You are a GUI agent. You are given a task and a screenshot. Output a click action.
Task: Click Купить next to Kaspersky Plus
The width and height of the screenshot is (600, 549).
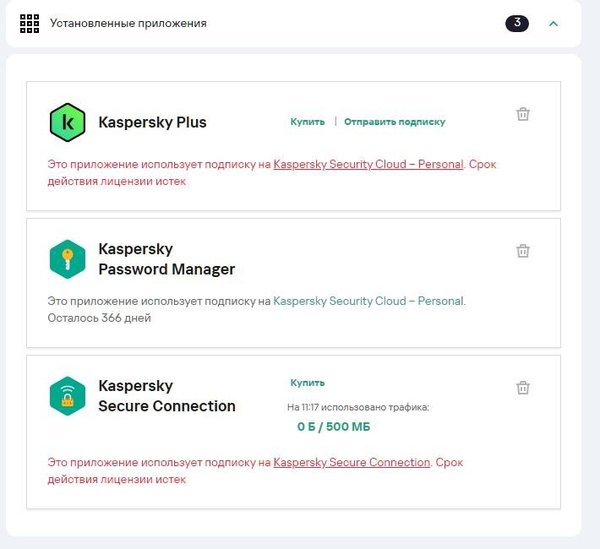[307, 122]
